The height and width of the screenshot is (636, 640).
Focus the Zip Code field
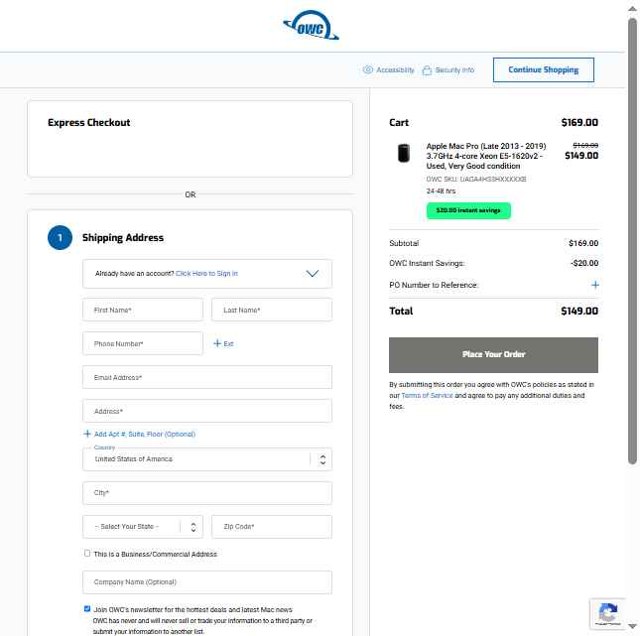(x=272, y=527)
